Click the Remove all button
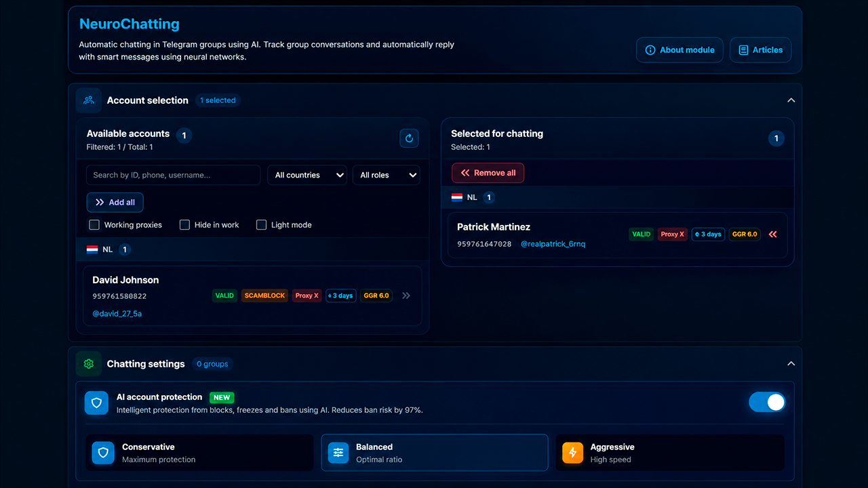 [488, 173]
